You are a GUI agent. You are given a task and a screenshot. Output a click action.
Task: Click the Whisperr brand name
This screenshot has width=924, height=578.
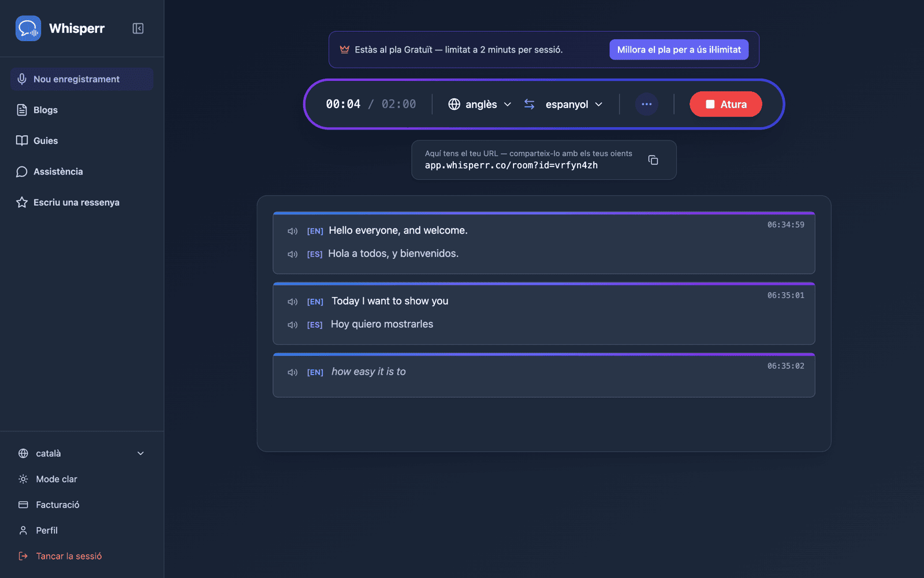77,28
